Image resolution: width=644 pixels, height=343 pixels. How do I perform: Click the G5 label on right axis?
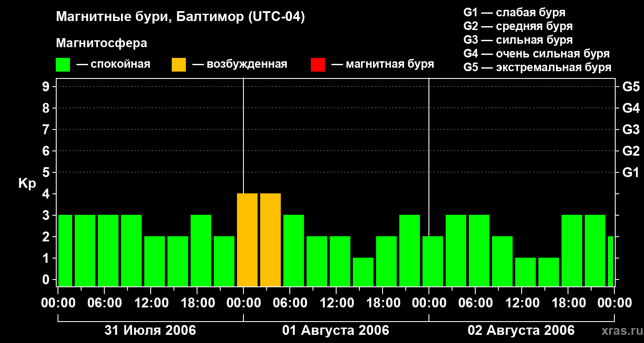coord(631,87)
